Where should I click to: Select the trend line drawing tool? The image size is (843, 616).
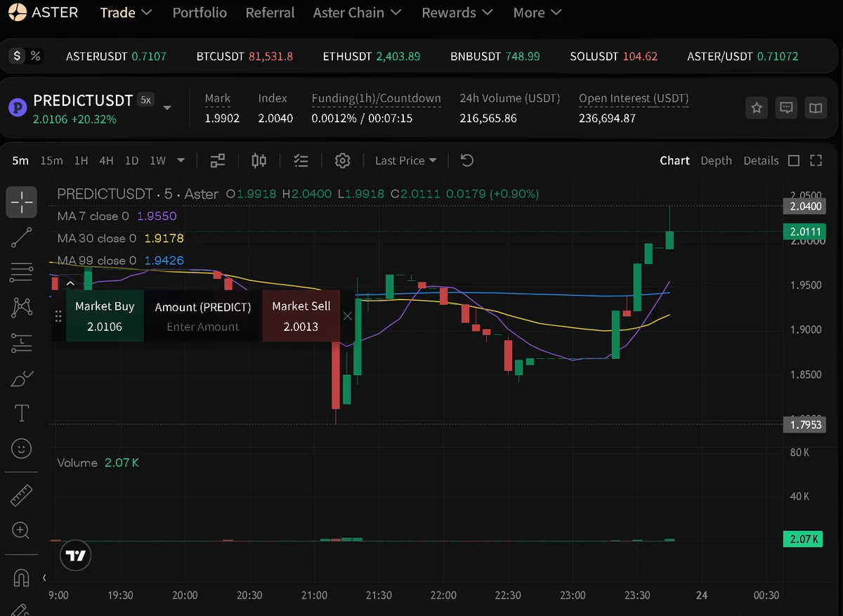(22, 237)
